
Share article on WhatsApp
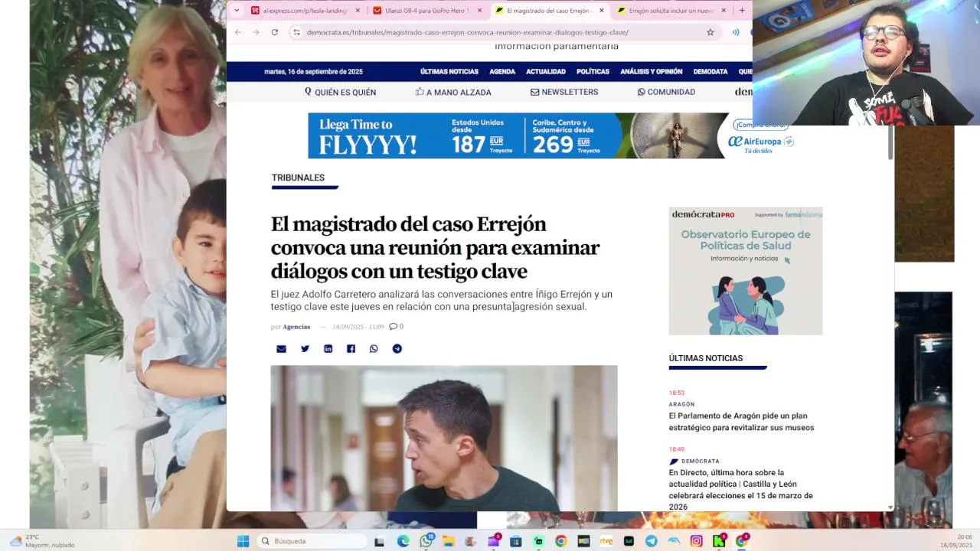[x=374, y=349]
